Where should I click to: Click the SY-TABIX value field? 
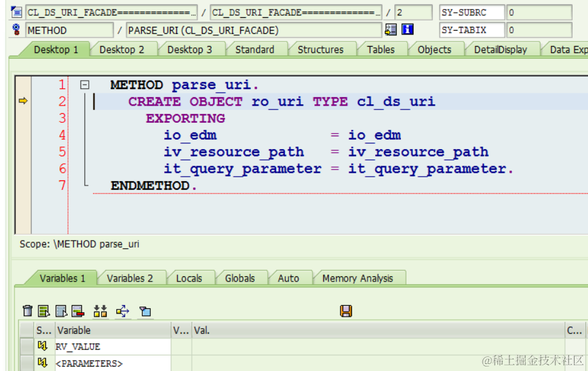click(539, 30)
